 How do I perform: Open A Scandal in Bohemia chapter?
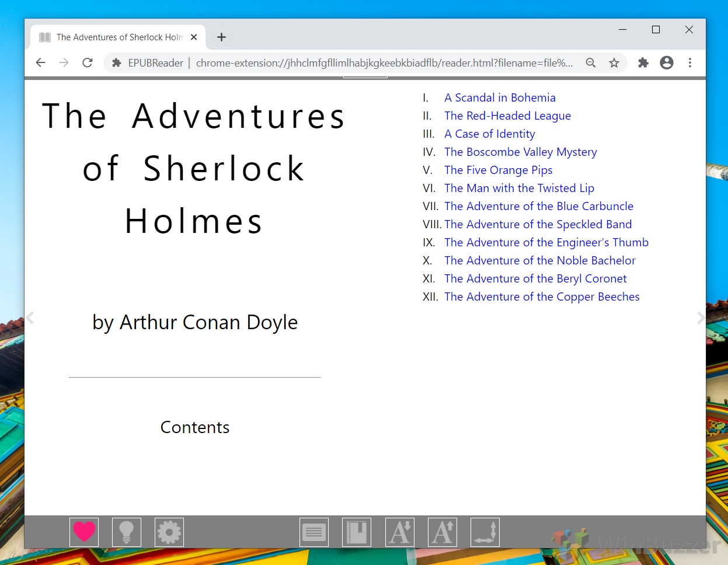click(500, 97)
